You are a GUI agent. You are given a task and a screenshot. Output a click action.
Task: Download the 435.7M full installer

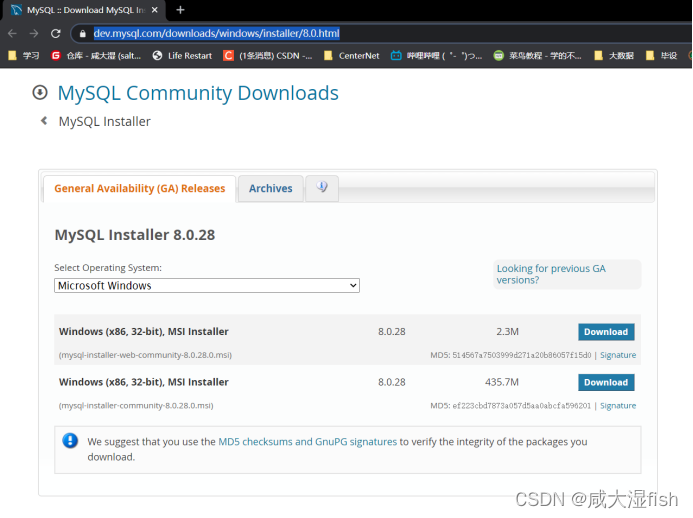click(x=606, y=382)
